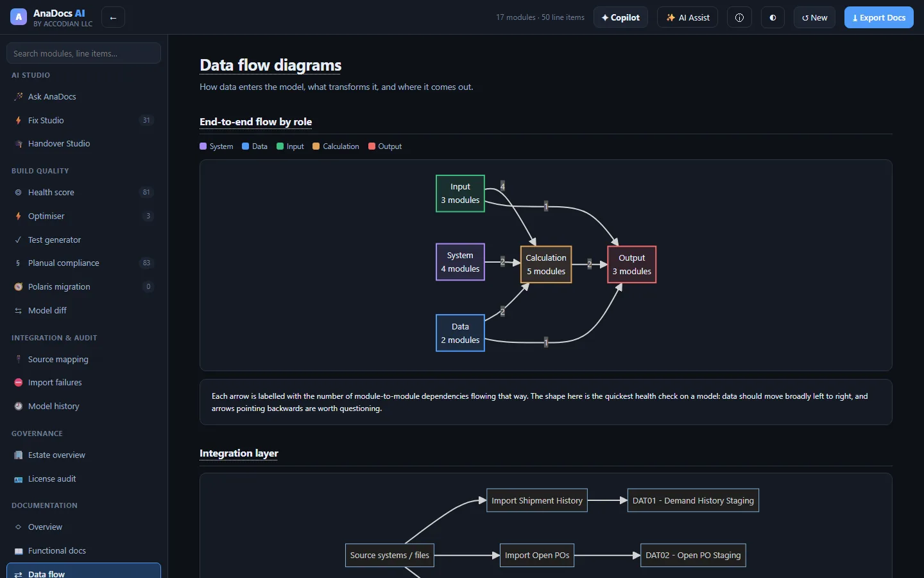
Task: Click Estate overview building icon
Action: [19, 455]
